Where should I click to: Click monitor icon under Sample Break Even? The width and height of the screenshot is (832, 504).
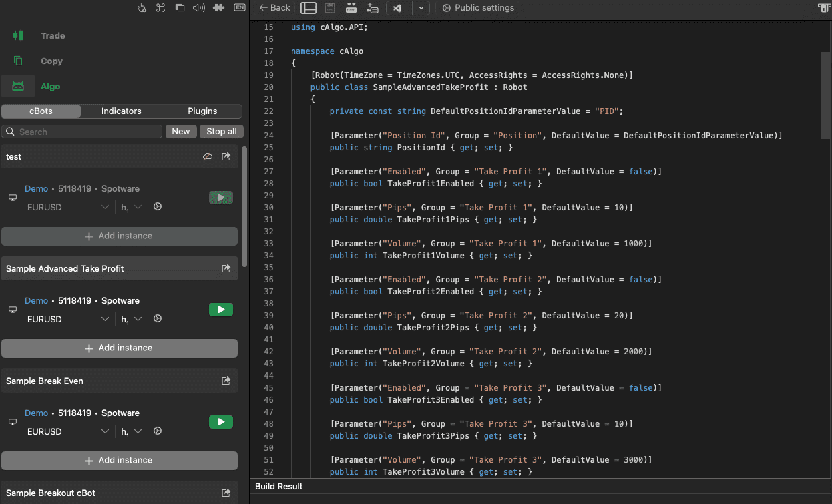[12, 423]
